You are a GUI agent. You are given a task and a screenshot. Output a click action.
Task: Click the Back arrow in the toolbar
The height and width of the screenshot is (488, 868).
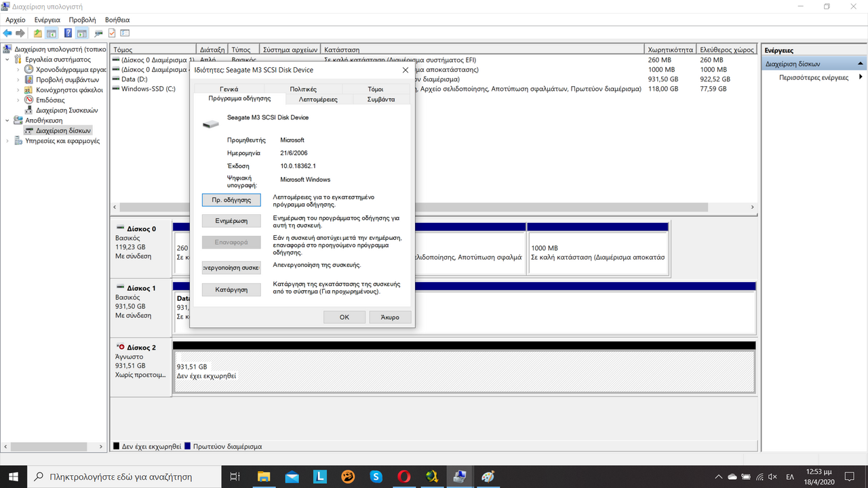[x=7, y=33]
